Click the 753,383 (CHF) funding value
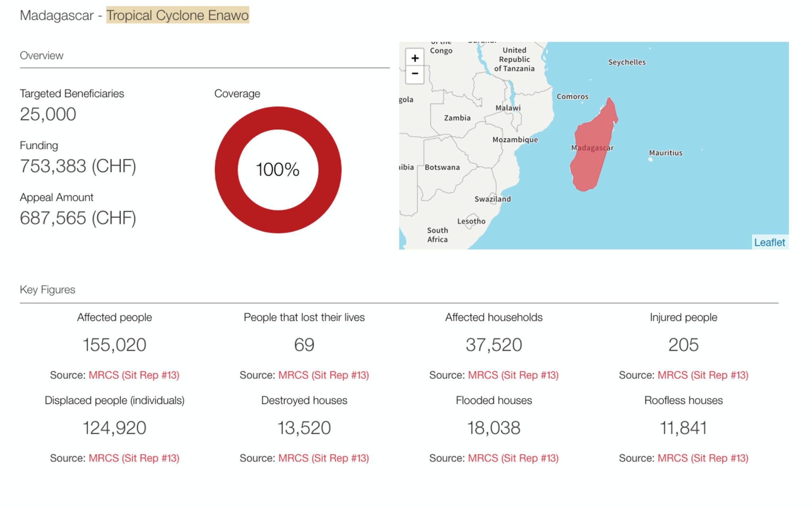The height and width of the screenshot is (508, 812). (x=78, y=166)
